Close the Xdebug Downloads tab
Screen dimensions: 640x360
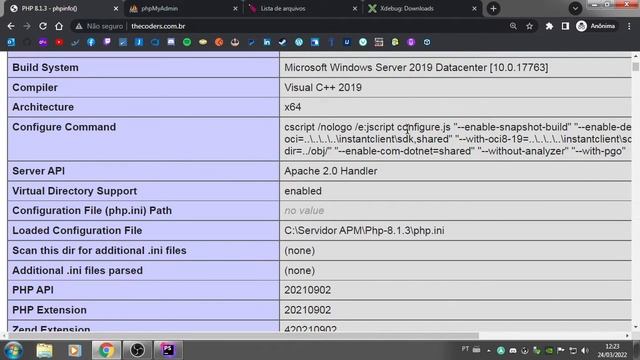[474, 9]
